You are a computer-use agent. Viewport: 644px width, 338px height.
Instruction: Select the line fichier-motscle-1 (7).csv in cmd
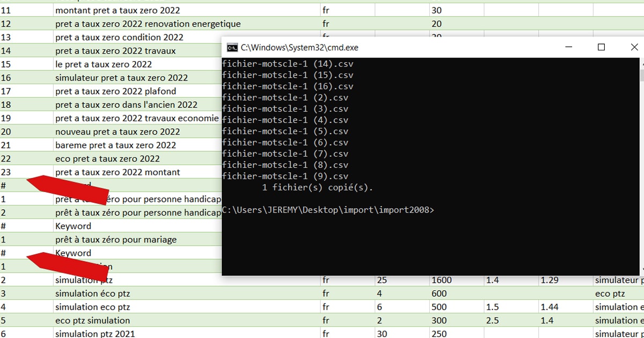pyautogui.click(x=285, y=154)
